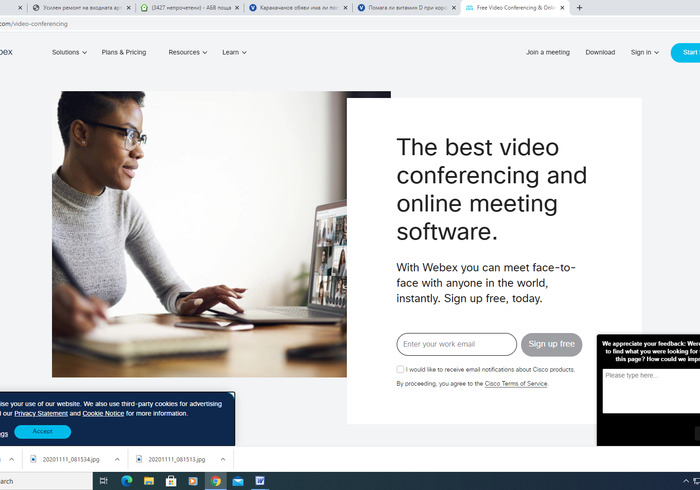
Task: Open a new browser tab with plus icon
Action: (580, 7)
